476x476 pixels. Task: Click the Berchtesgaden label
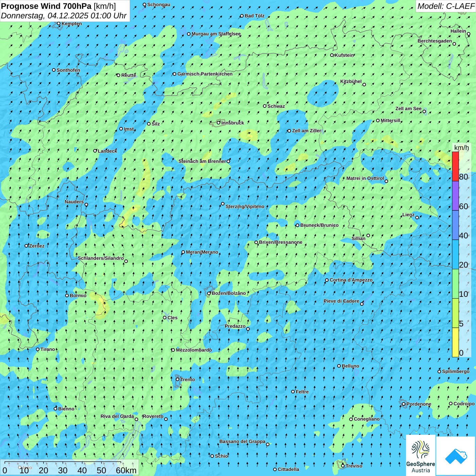[435, 41]
